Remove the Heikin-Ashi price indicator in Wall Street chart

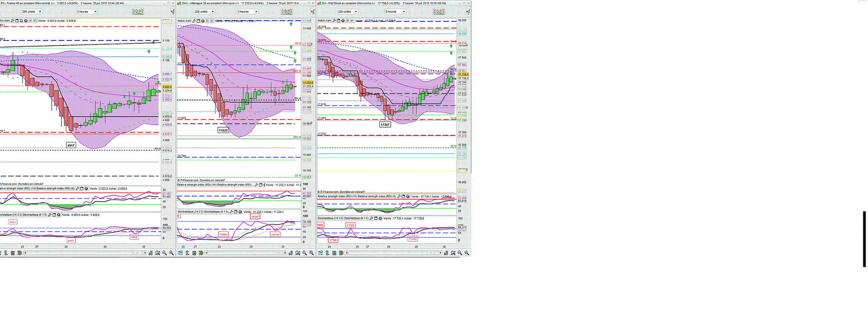pos(343,21)
